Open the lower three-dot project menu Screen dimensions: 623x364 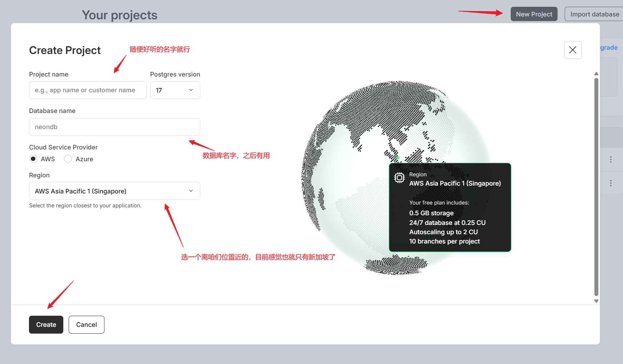[x=610, y=183]
